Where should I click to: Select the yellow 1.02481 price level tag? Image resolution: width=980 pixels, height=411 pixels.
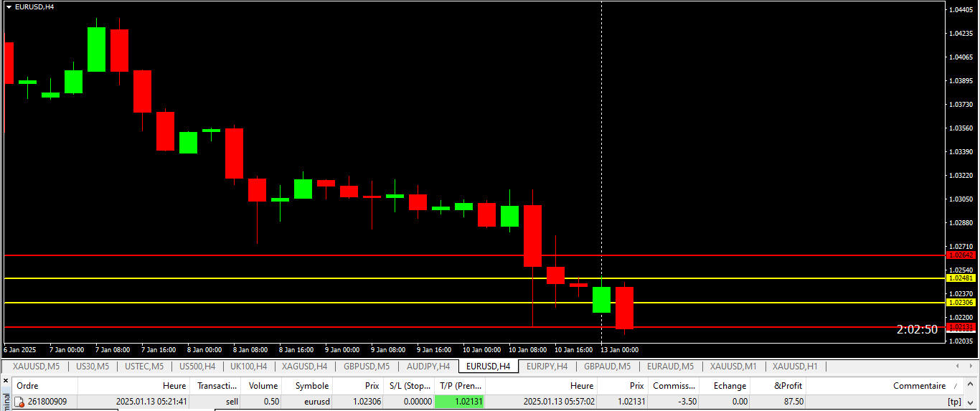point(961,278)
